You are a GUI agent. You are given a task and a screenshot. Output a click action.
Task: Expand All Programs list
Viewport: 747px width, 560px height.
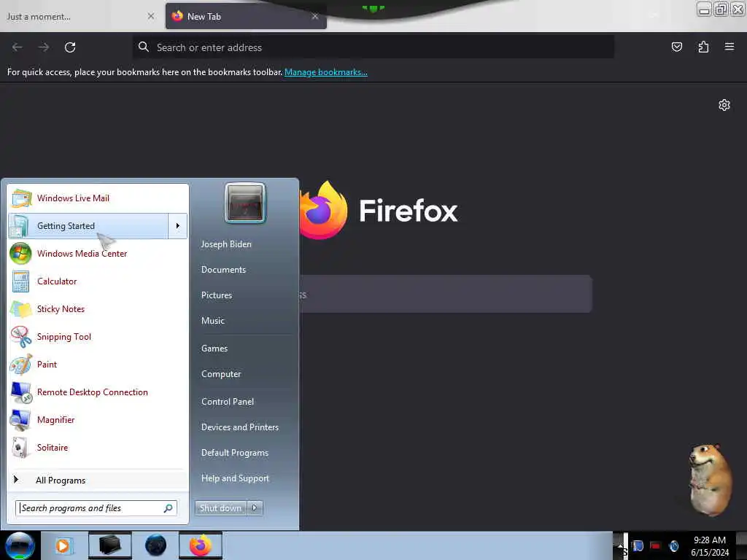pyautogui.click(x=98, y=480)
